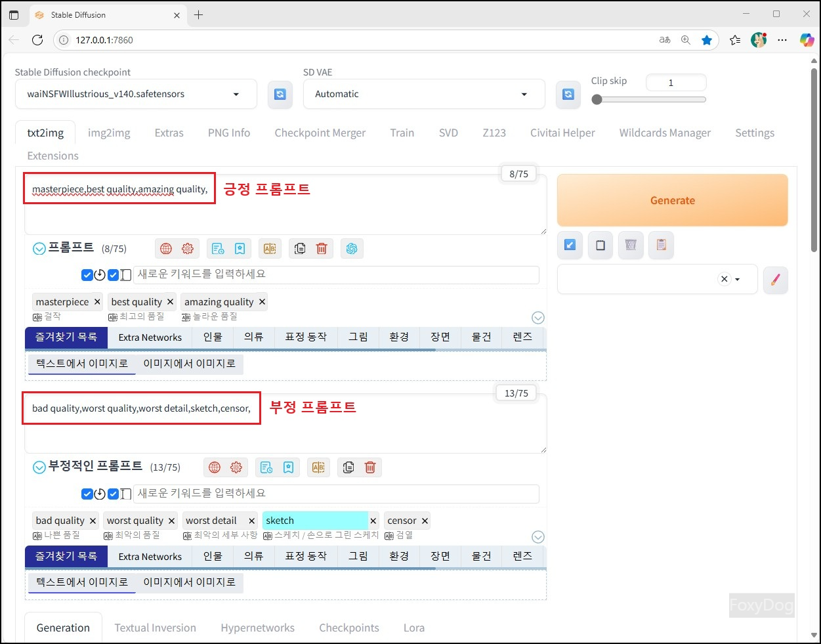Remove the masterpiece keyword tag
The image size is (821, 644).
[97, 302]
